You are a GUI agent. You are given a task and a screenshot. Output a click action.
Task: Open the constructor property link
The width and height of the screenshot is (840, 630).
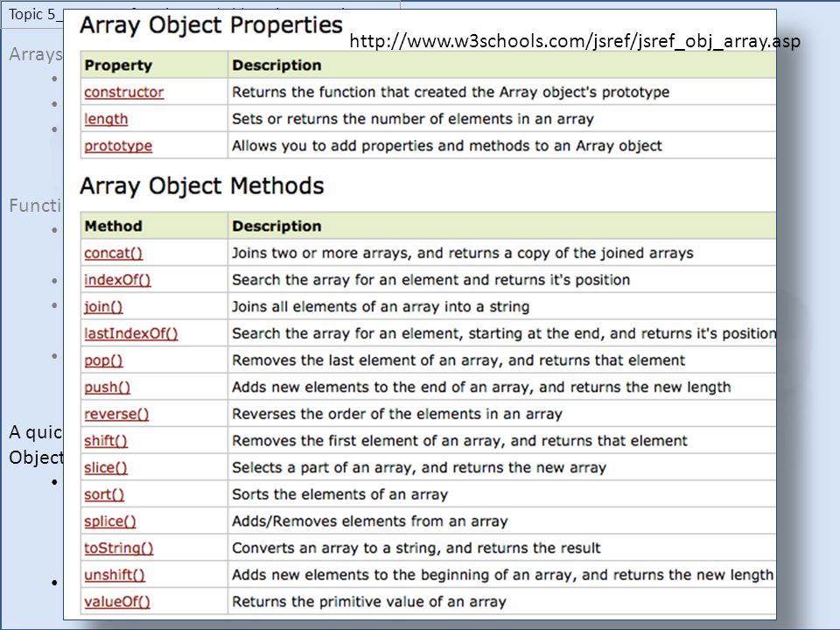[x=123, y=92]
